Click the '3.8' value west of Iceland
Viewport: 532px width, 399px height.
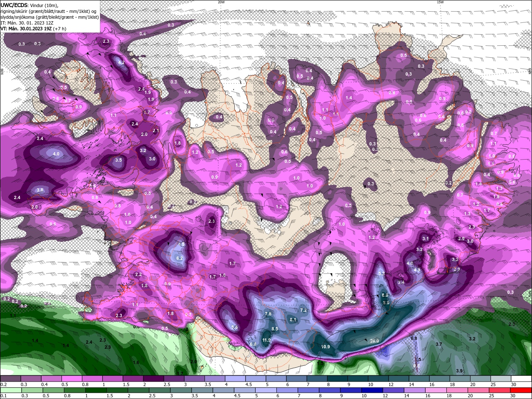click(x=40, y=190)
